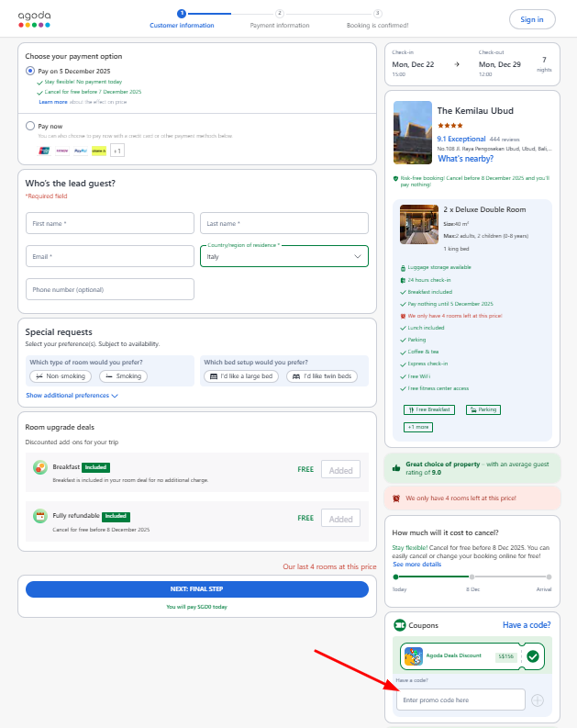Click the Free Breakfast tag
577x728 pixels.
(x=429, y=410)
